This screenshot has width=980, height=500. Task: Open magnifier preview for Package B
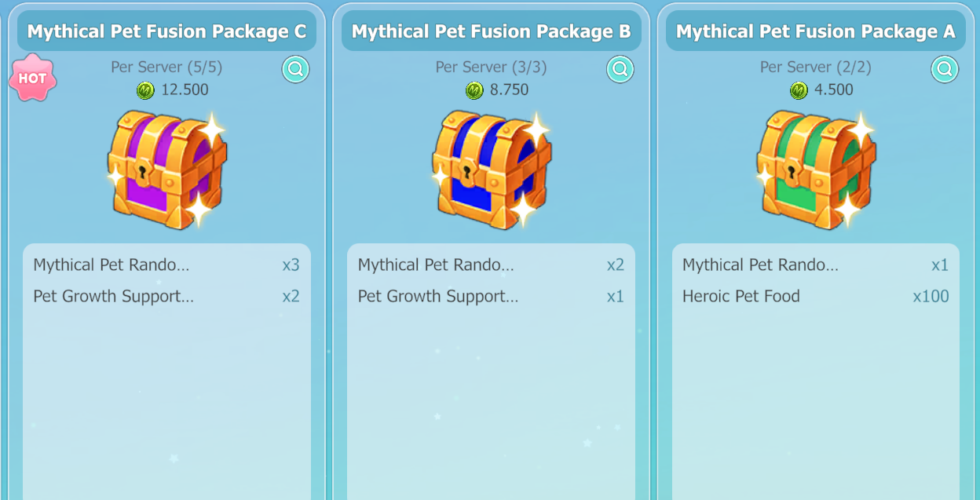click(620, 69)
